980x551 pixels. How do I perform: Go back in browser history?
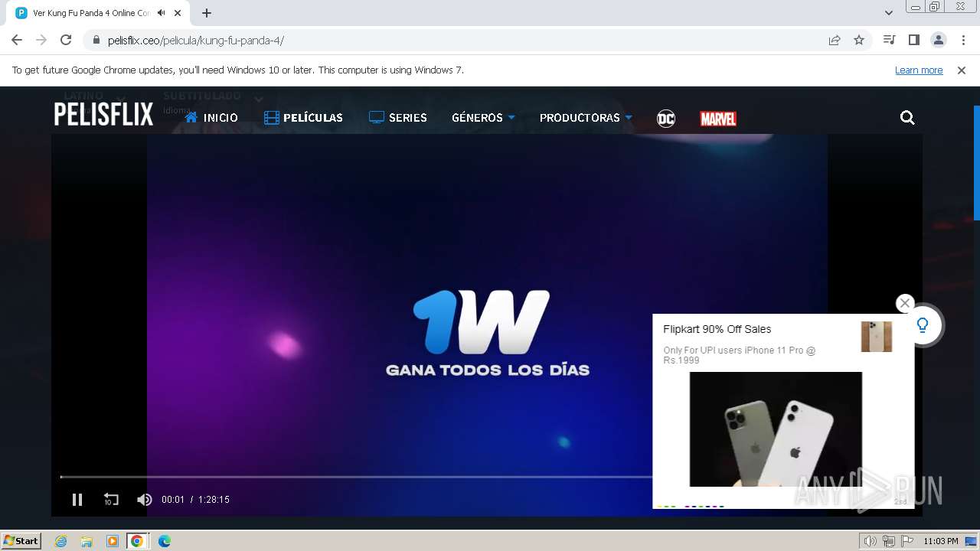click(17, 41)
